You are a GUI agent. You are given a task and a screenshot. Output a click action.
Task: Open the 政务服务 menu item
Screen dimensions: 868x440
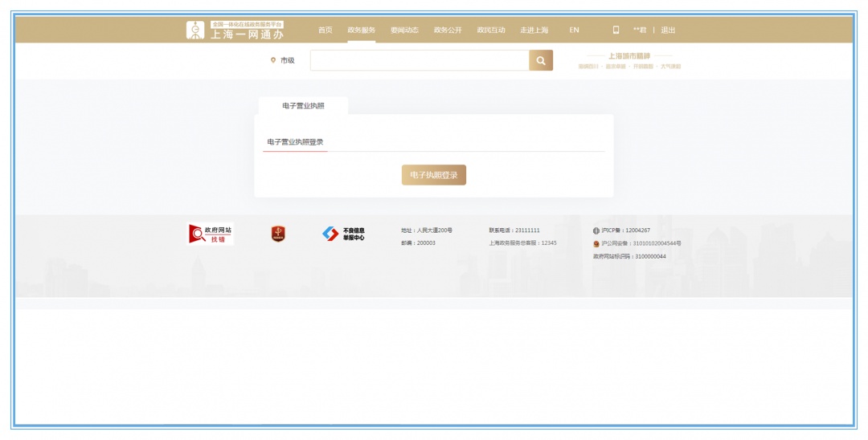pos(362,30)
